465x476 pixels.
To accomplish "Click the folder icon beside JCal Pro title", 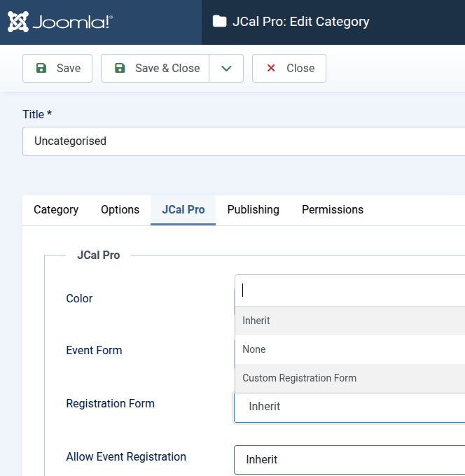I will click(219, 22).
